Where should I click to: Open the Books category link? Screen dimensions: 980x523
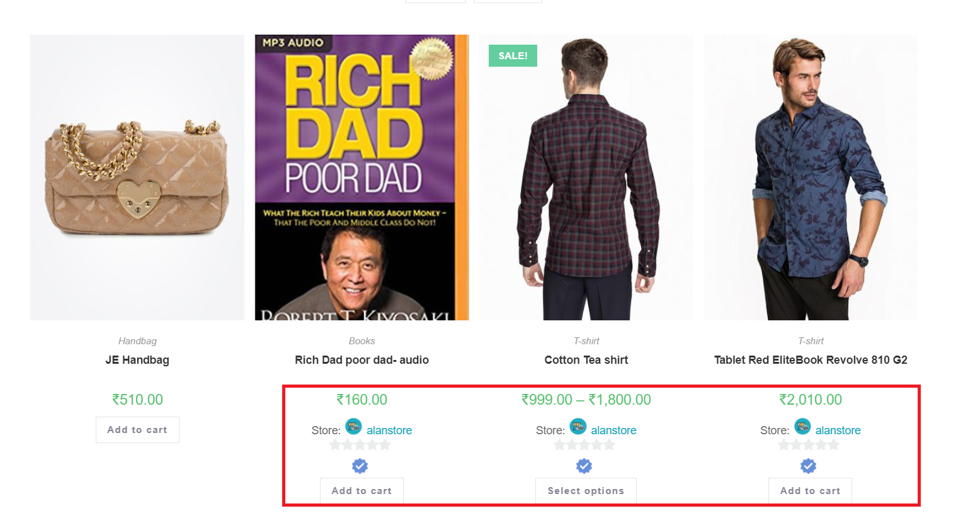(362, 341)
